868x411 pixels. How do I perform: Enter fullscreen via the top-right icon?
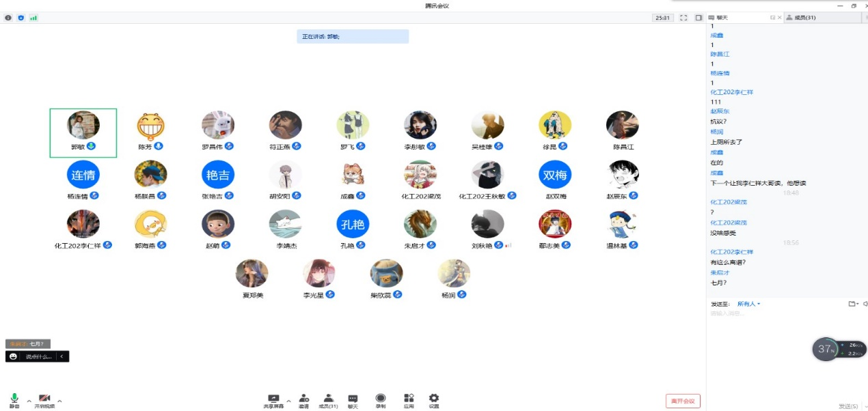[683, 18]
